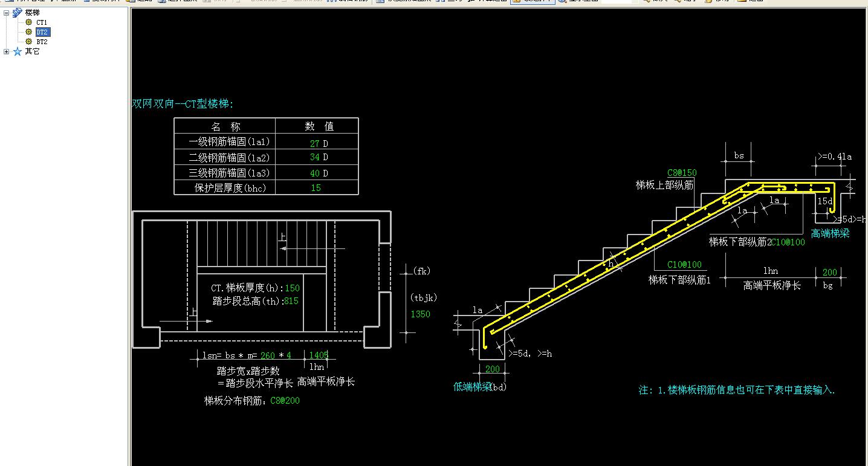Click the 15d dimension text
The image size is (868, 466).
[824, 201]
